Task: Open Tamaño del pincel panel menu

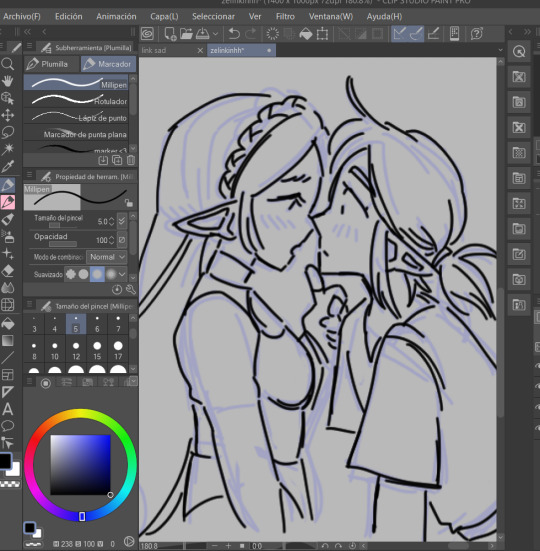Action: coord(30,304)
